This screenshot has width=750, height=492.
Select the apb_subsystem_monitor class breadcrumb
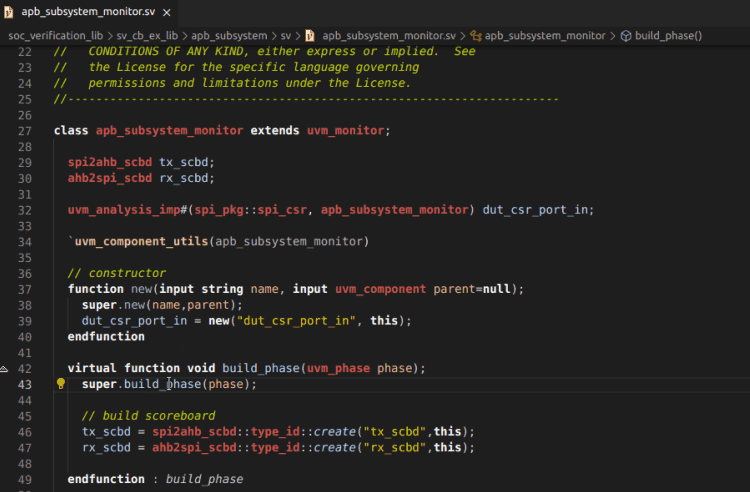point(545,35)
